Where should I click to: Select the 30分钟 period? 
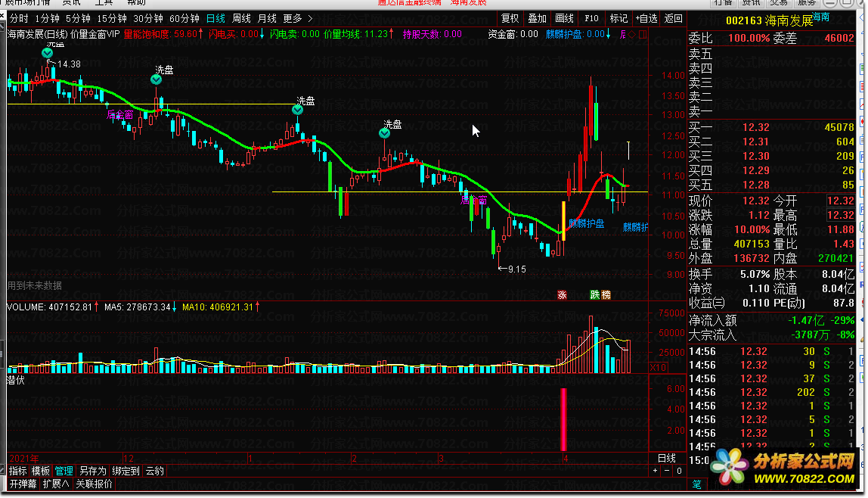point(148,19)
